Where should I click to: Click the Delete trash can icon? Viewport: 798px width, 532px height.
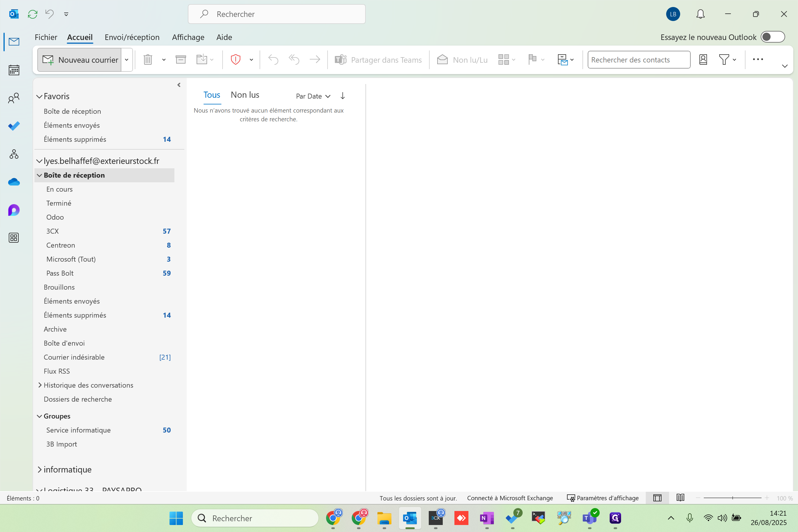coord(148,60)
